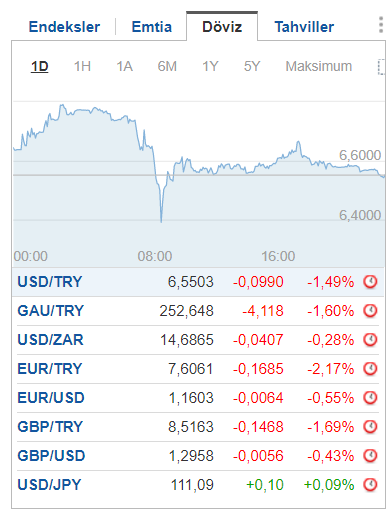
Task: Click the clock icon in GAU/TRY row
Action: [370, 311]
